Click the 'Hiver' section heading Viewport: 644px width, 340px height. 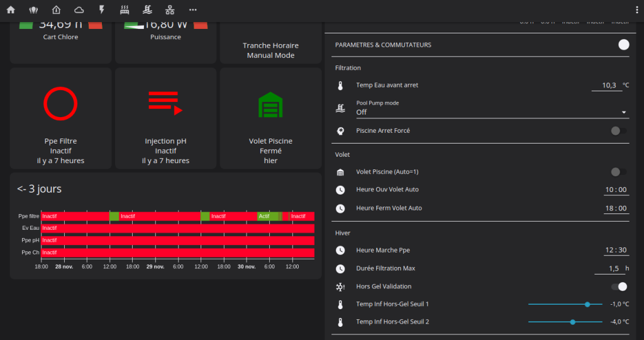point(343,233)
